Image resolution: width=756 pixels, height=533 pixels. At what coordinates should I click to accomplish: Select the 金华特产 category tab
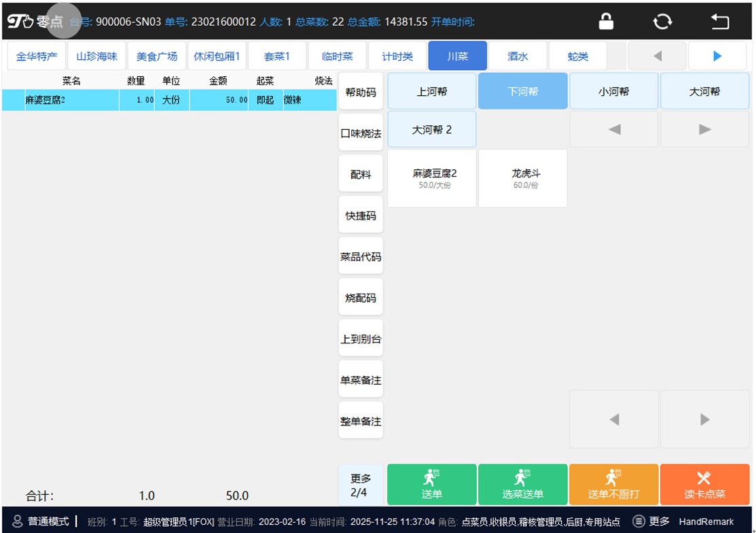click(37, 56)
